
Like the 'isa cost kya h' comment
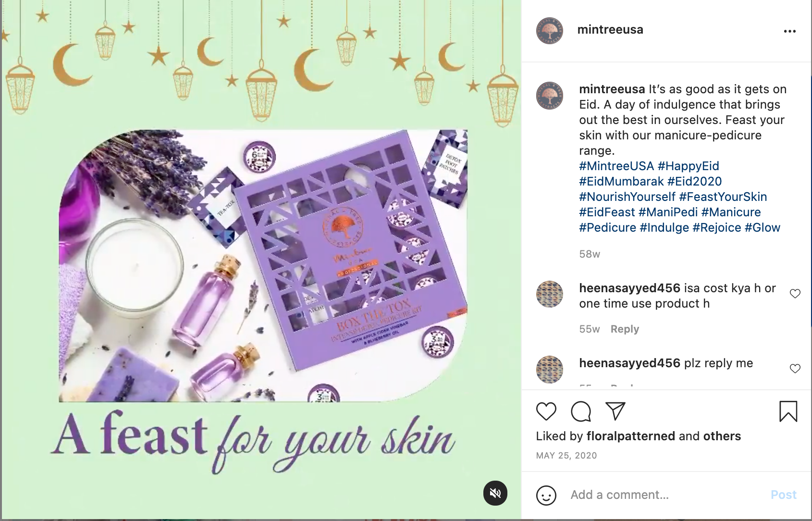click(795, 294)
